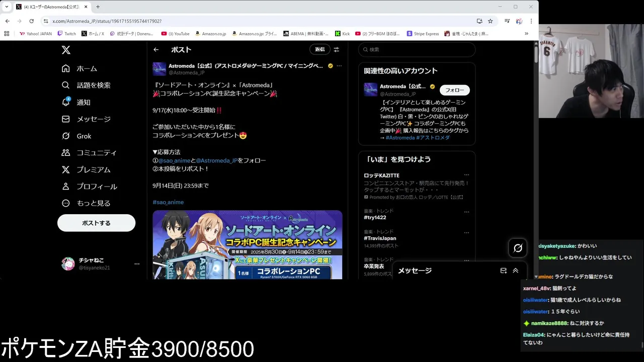Viewport: 644px width, 362px height.
Task: Open Chrome apps grid icon
Action: click(7, 34)
